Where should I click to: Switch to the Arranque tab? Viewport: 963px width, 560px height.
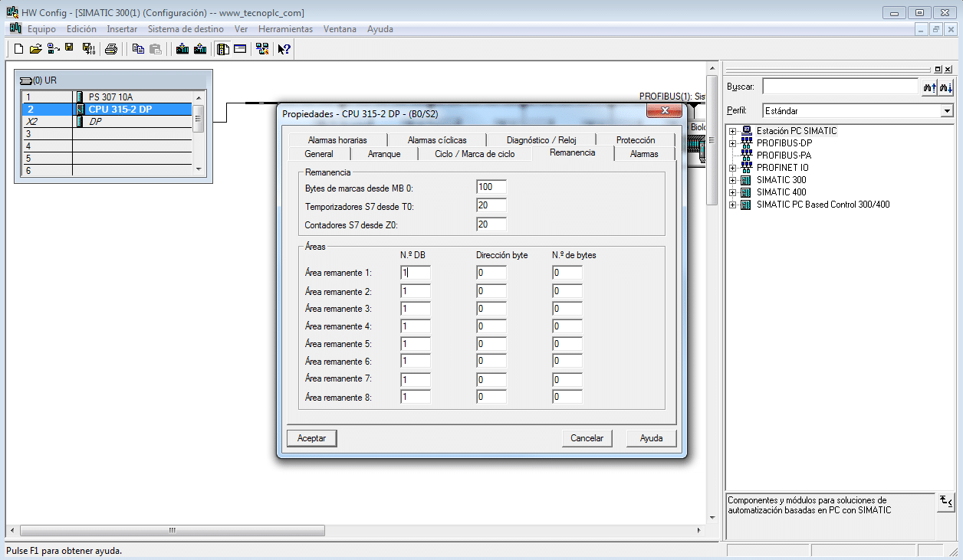tap(383, 154)
